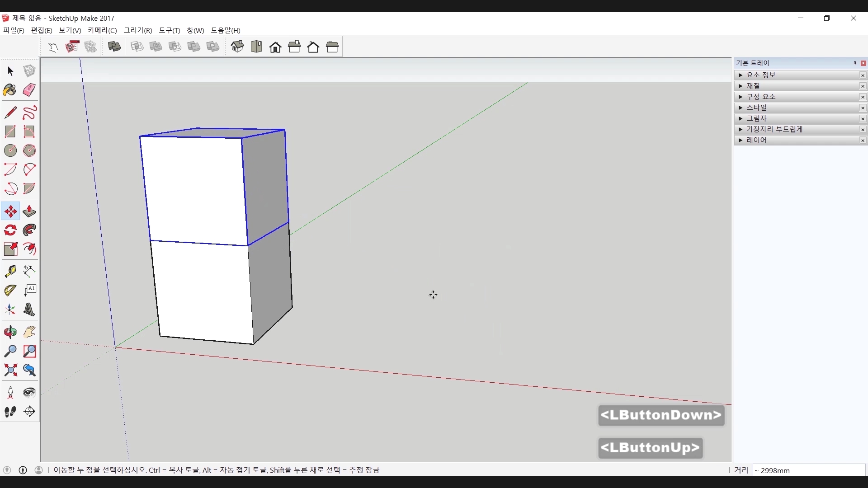
Task: Select the Circle drawing tool
Action: 10,150
